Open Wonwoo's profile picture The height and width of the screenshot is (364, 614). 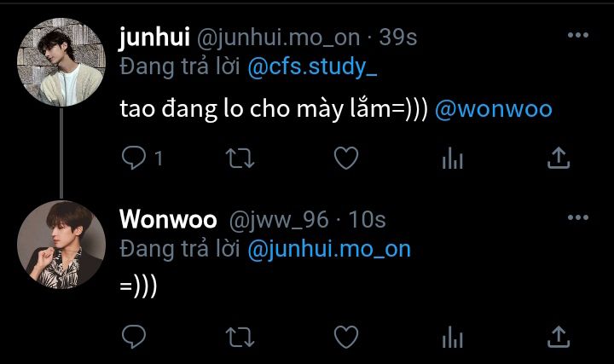[61, 245]
